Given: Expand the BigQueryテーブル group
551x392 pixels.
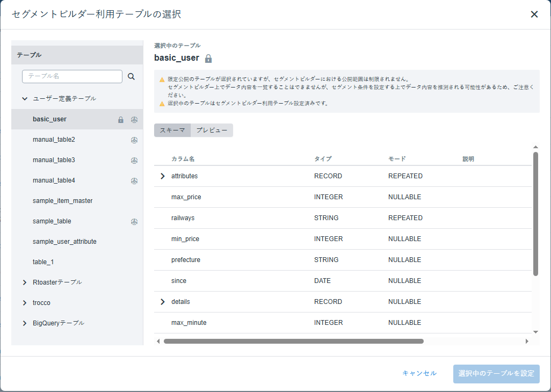Looking at the screenshot, I should (x=25, y=323).
